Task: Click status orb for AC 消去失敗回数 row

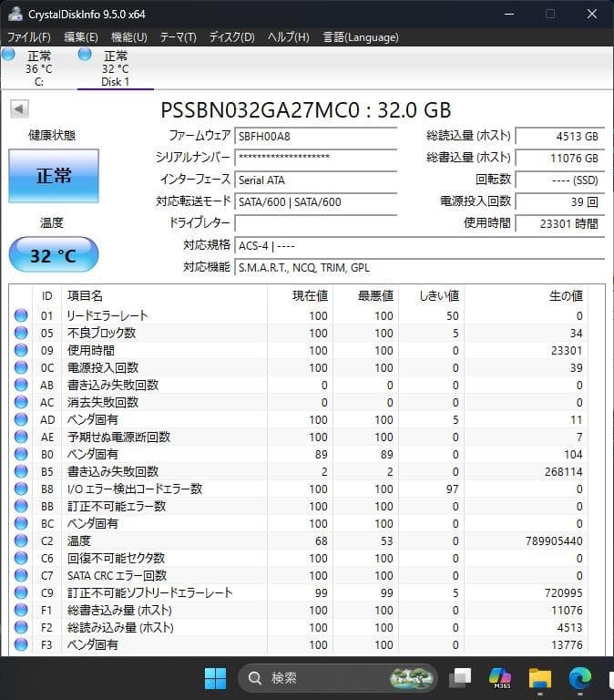Action: point(21,402)
